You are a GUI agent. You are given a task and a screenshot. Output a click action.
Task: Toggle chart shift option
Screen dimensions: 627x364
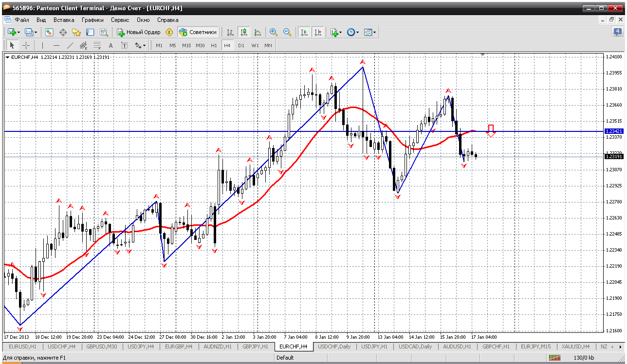318,32
